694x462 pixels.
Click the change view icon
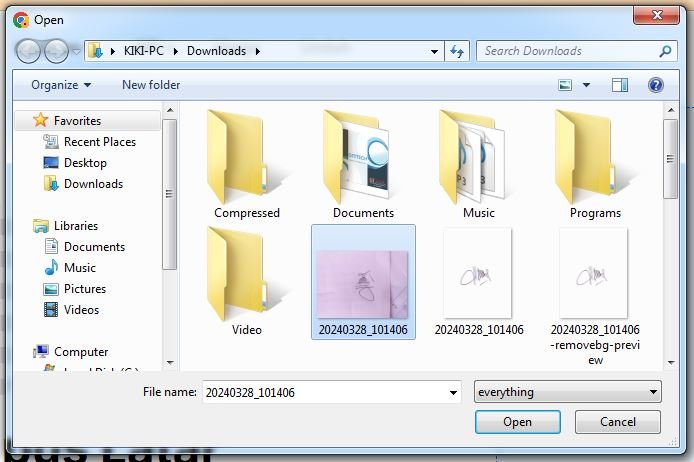pos(566,85)
